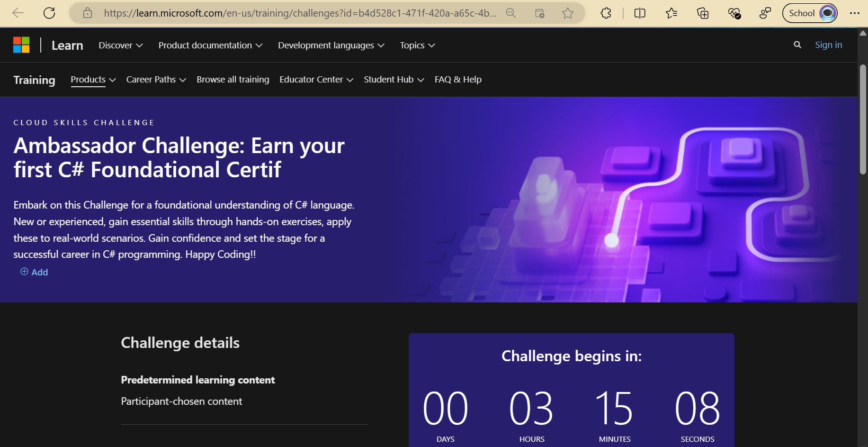Add the challenge using the Add link

(x=34, y=272)
